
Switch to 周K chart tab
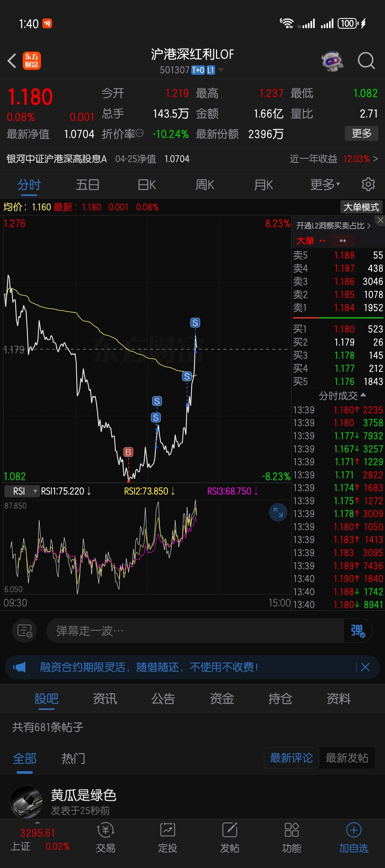205,185
